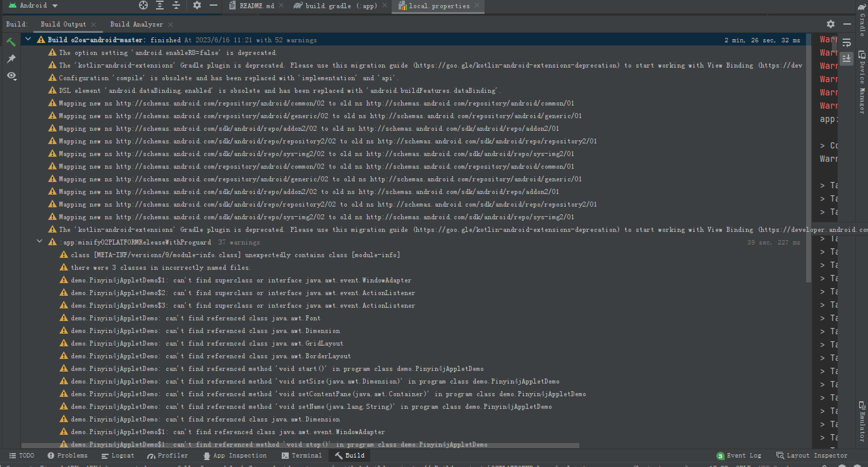Click warning icon beside Build o2oa-android-master

[41, 40]
